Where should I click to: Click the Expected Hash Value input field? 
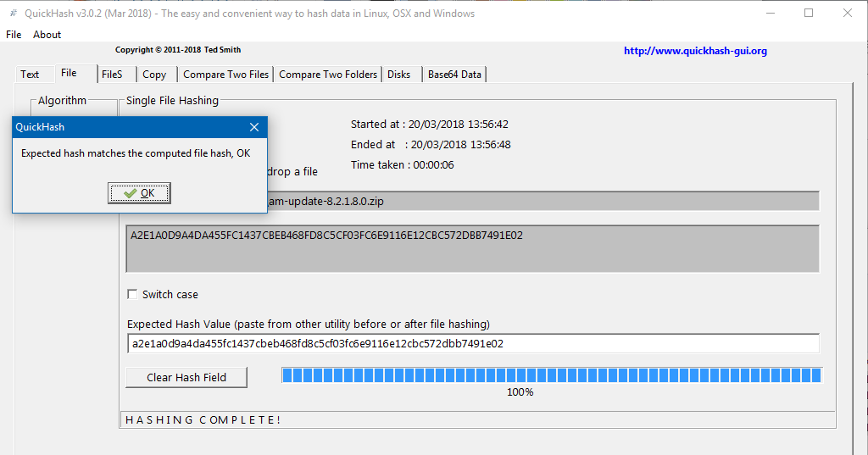pos(472,344)
